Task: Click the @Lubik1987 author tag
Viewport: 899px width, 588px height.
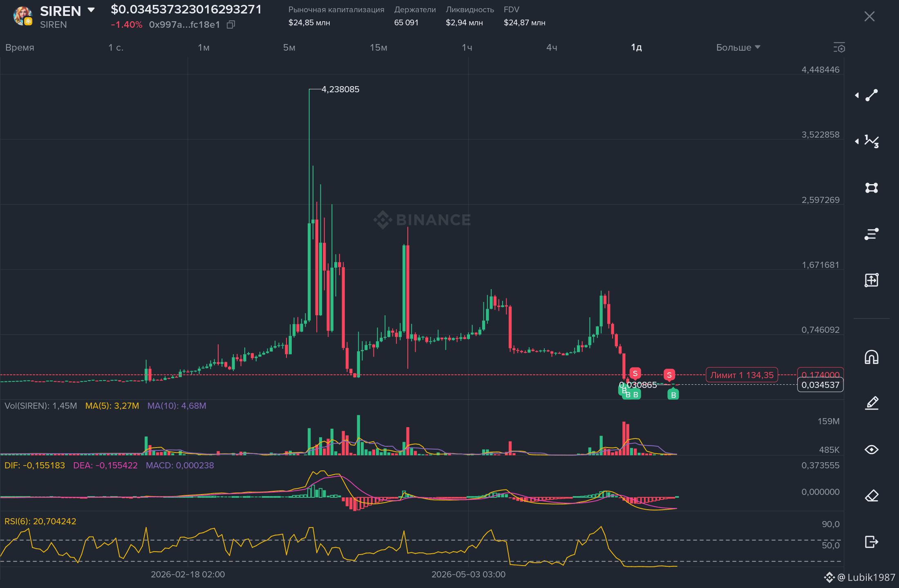Action: click(x=866, y=577)
